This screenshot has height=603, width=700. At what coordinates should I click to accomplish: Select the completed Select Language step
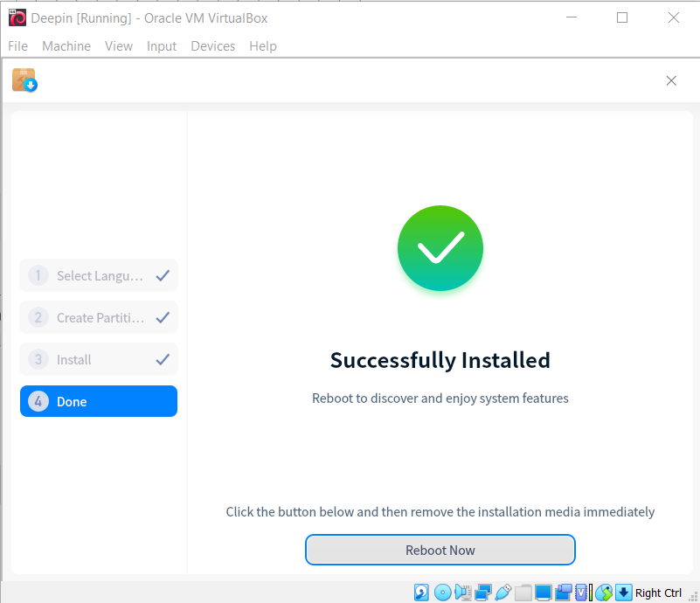(98, 275)
